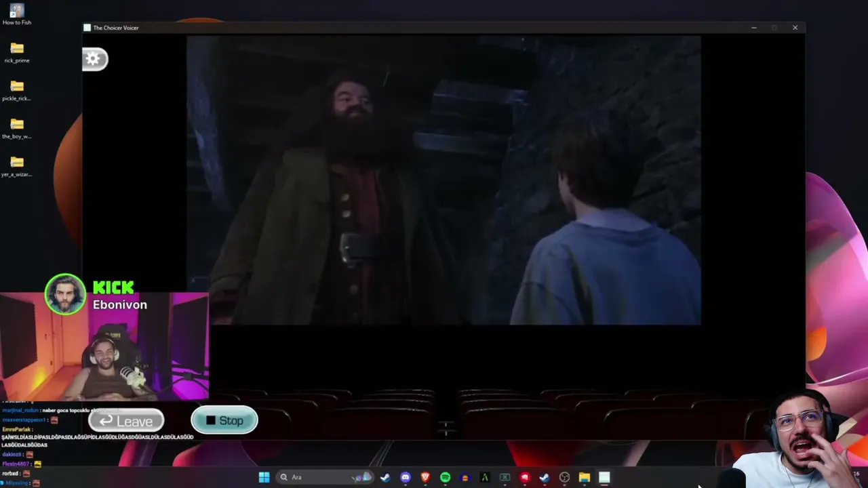
Task: Open OBS Studio from the taskbar
Action: coord(564,477)
